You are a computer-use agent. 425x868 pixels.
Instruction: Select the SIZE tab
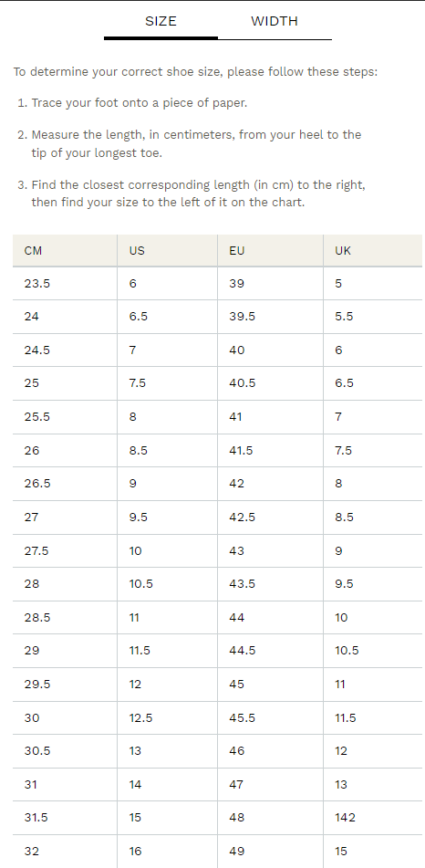pyautogui.click(x=161, y=21)
